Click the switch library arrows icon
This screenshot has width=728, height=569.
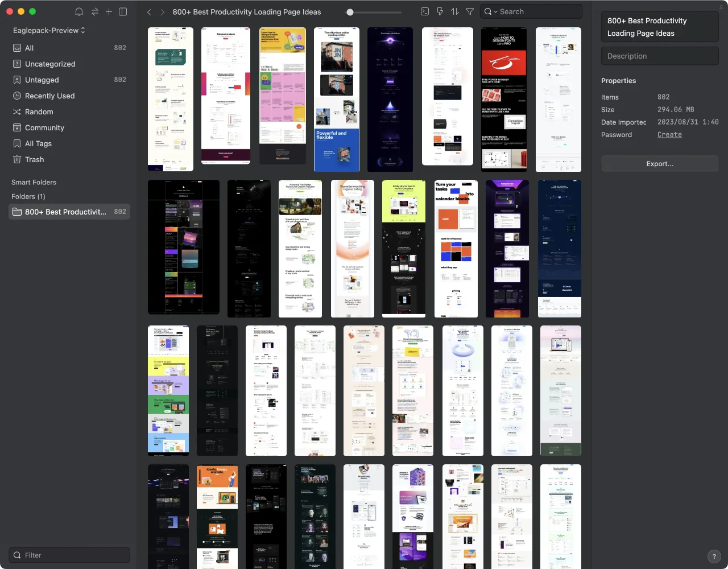pyautogui.click(x=94, y=12)
